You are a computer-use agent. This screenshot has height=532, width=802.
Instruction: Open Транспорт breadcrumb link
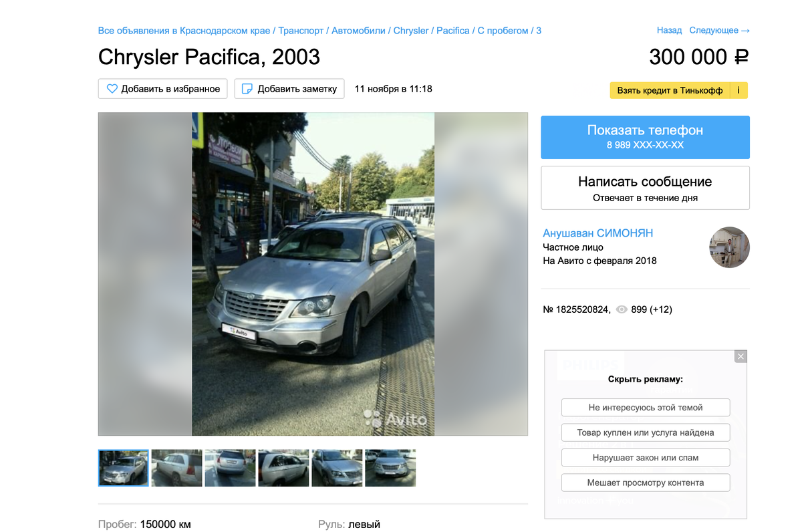(301, 31)
